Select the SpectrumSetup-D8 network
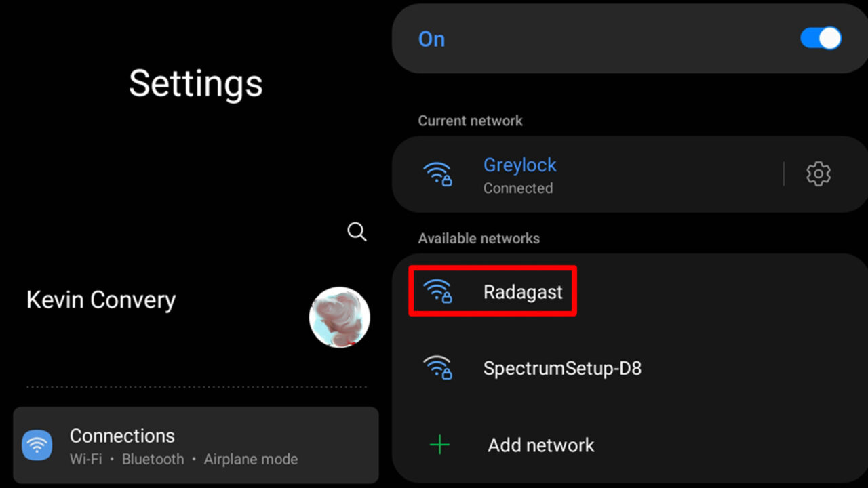 (561, 367)
